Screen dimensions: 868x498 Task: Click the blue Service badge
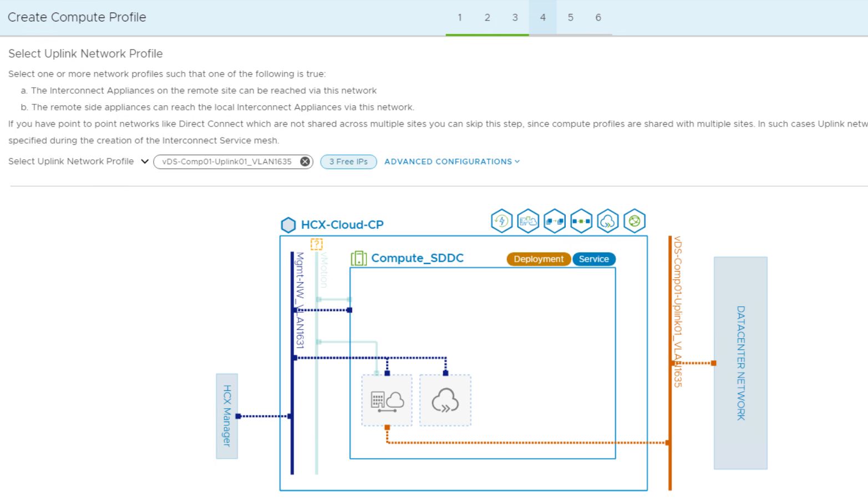[593, 259]
